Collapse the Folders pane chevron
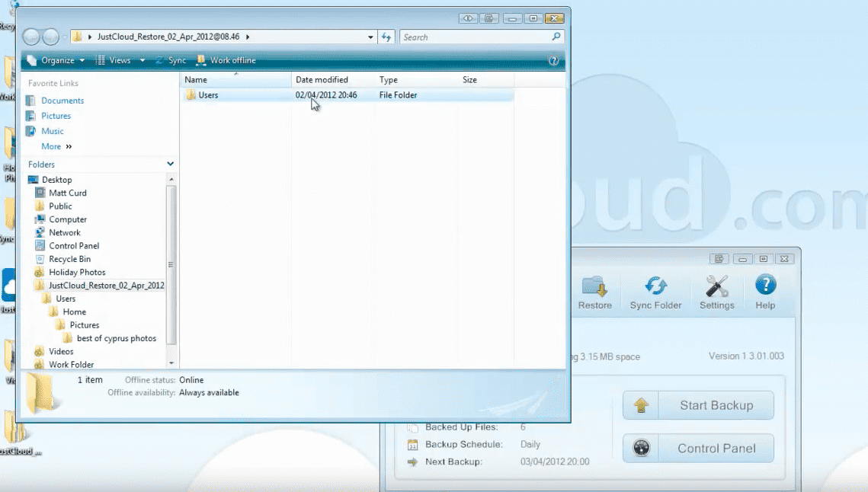 (x=171, y=165)
